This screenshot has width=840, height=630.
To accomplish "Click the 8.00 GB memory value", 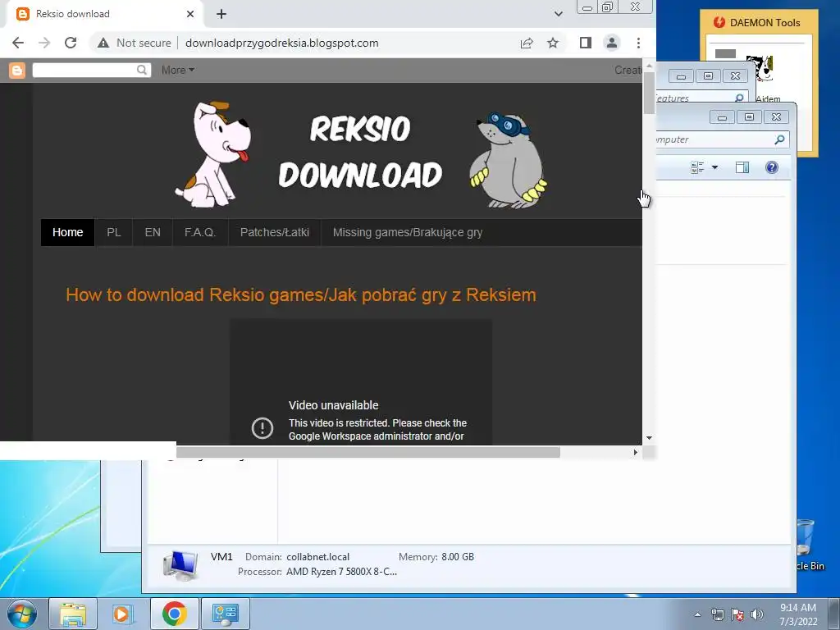I will 458,557.
